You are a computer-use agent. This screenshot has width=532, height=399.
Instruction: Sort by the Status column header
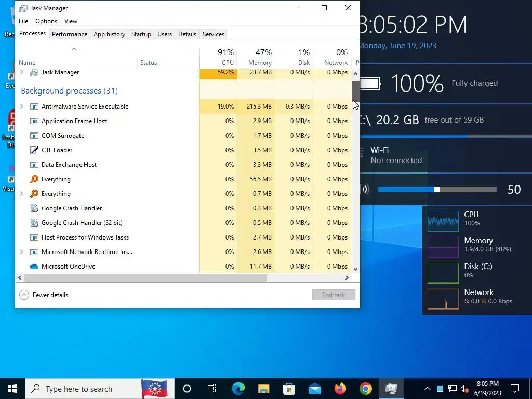coord(168,57)
